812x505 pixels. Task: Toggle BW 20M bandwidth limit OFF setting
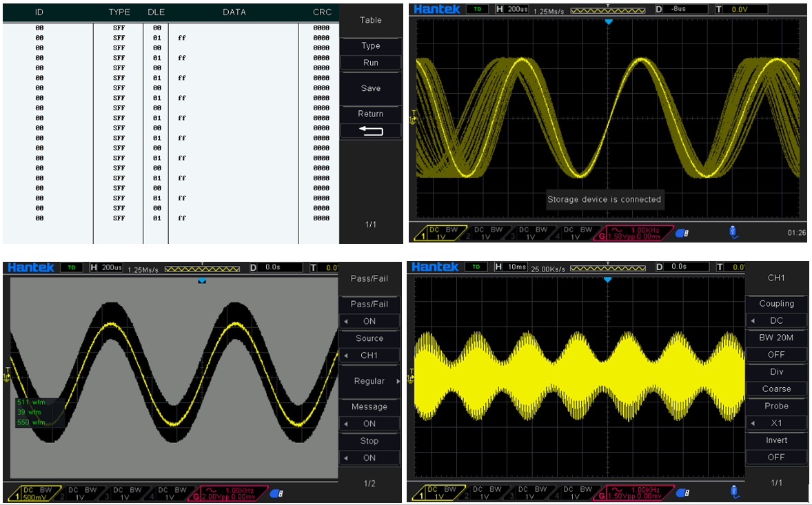776,354
